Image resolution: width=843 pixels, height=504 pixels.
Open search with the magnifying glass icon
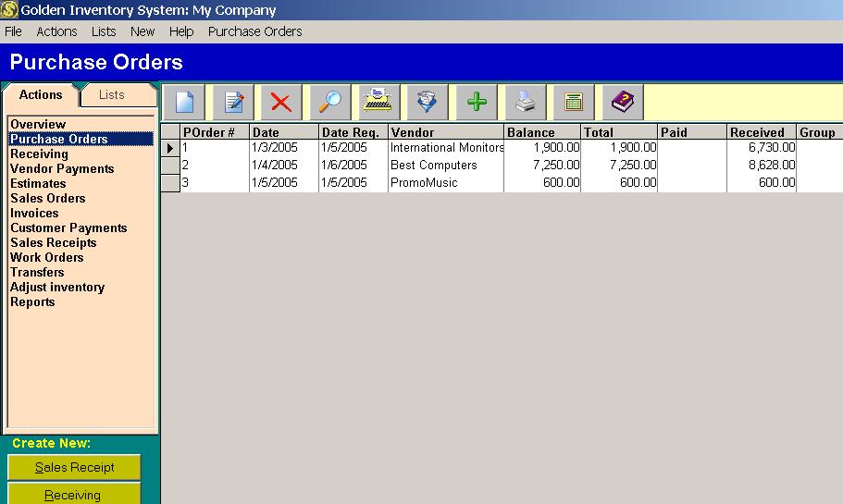pyautogui.click(x=329, y=102)
